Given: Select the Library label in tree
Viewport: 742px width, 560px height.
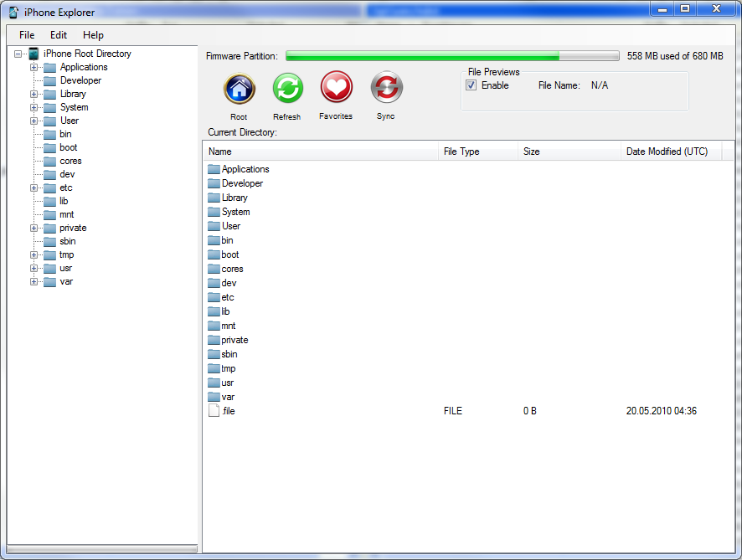Looking at the screenshot, I should pos(74,94).
